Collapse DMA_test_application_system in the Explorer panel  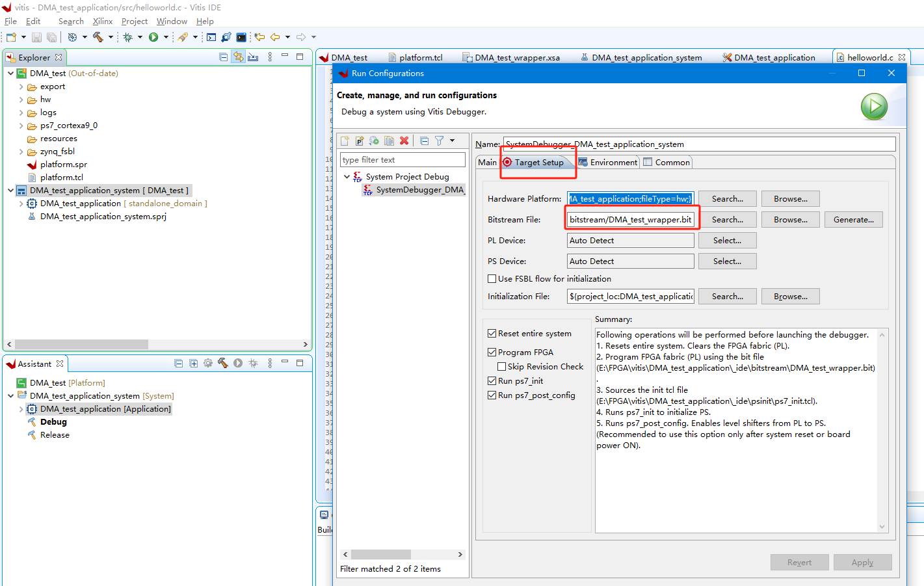[x=10, y=191]
